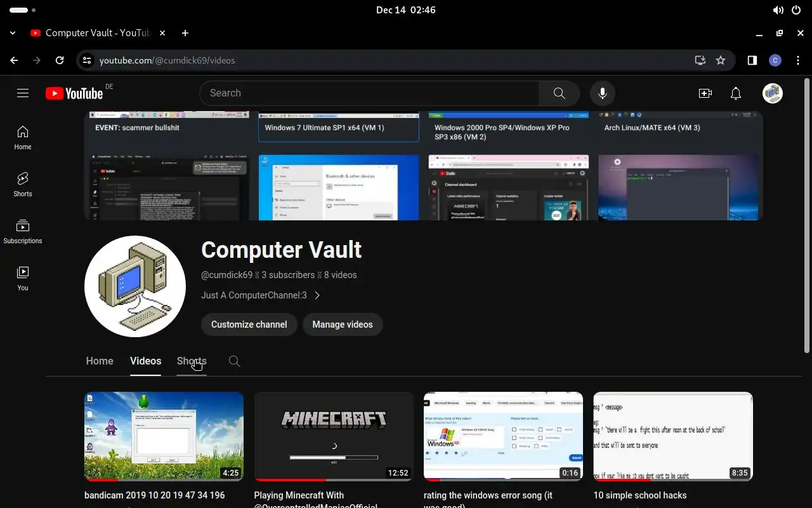The height and width of the screenshot is (508, 812).
Task: Search within channel using magnifier icon
Action: 234,361
